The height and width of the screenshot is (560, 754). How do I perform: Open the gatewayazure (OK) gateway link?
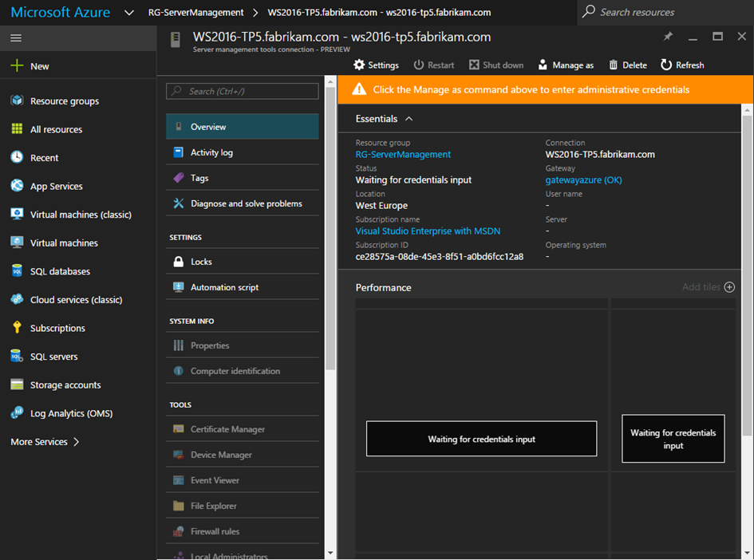tap(583, 179)
